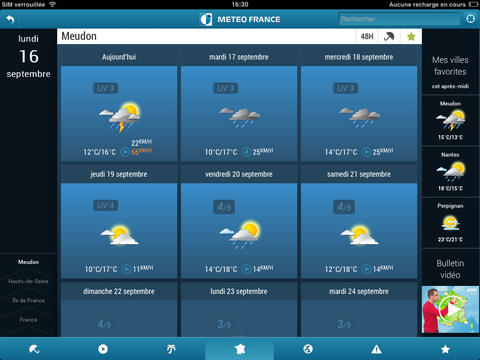480x360 pixels.
Task: Tap the wind direction icon for jeudi 19
Action: point(126,269)
